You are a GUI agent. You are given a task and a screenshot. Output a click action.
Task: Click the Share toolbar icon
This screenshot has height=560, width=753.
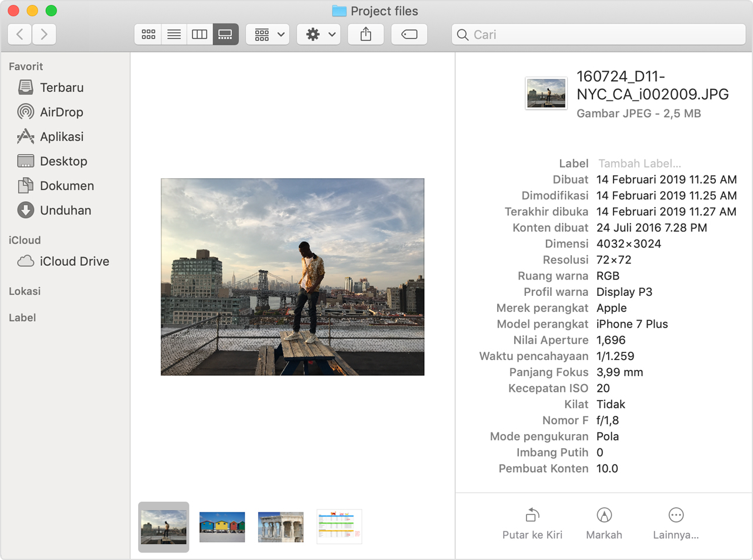pos(366,35)
